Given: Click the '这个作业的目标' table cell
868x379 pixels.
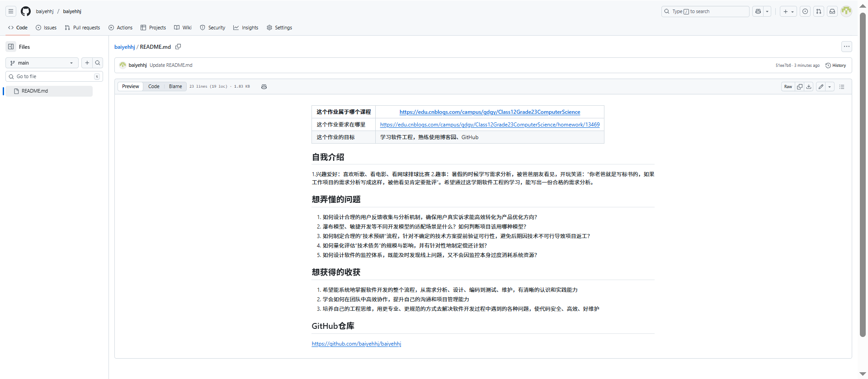Looking at the screenshot, I should (x=344, y=137).
